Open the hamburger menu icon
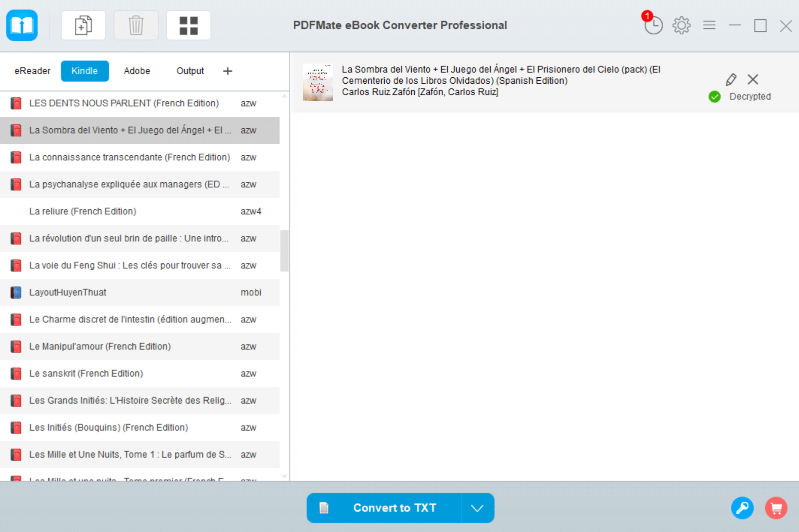 tap(709, 25)
